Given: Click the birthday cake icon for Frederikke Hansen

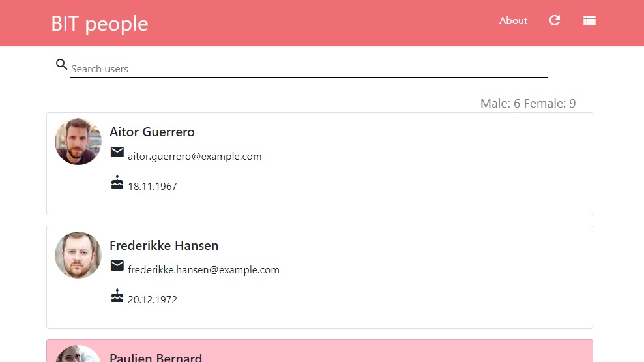Looking at the screenshot, I should [x=117, y=296].
